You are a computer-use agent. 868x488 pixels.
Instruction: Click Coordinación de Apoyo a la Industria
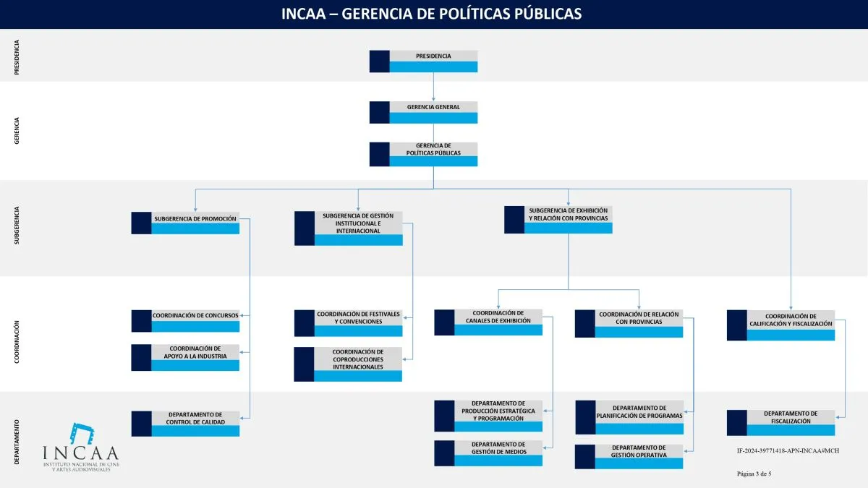tap(185, 357)
